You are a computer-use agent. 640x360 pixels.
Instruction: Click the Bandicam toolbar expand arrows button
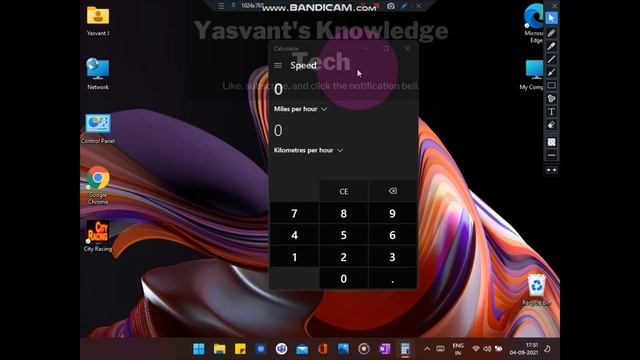point(551,170)
